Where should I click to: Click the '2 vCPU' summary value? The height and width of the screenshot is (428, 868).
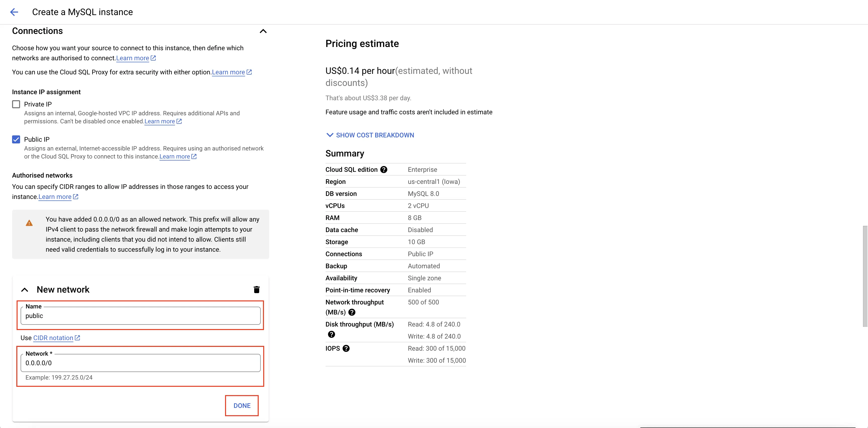click(418, 205)
